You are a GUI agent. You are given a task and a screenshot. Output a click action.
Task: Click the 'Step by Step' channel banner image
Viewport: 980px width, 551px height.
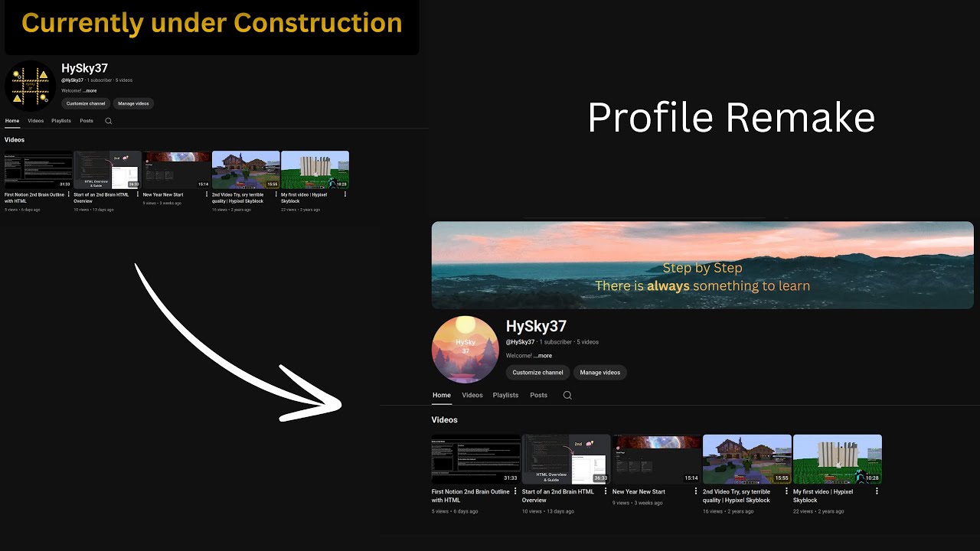[x=703, y=266]
